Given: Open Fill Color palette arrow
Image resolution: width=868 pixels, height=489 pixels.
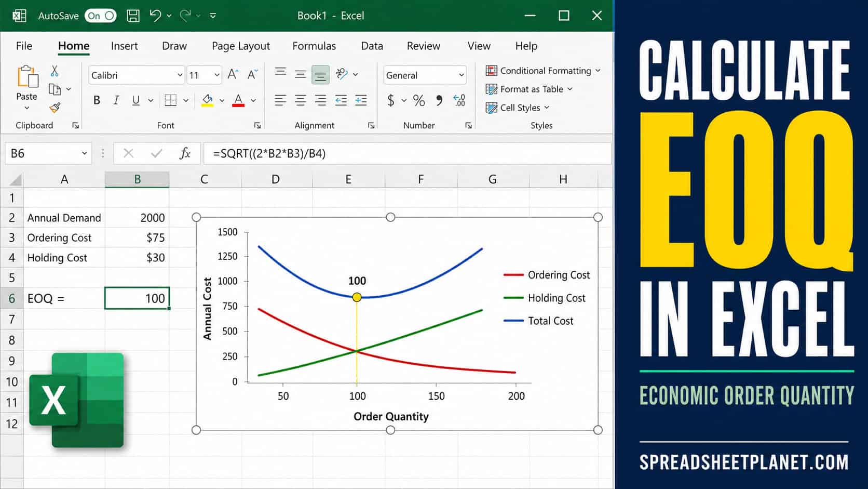Looking at the screenshot, I should (x=222, y=100).
